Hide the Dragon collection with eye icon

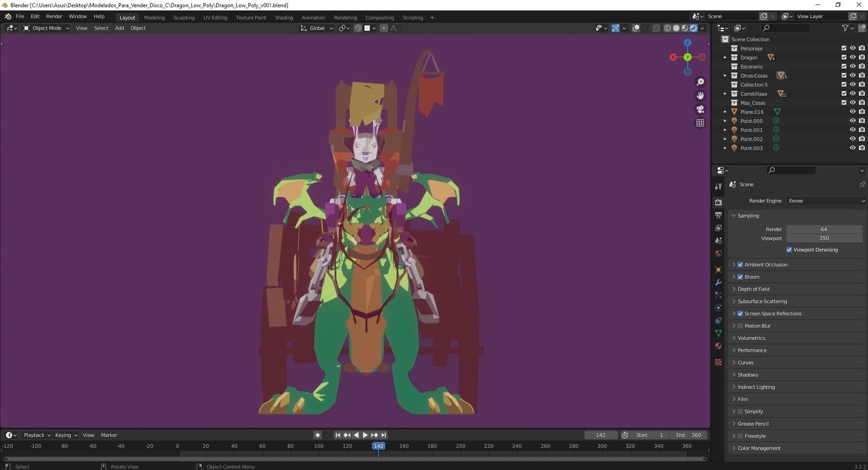pos(853,58)
